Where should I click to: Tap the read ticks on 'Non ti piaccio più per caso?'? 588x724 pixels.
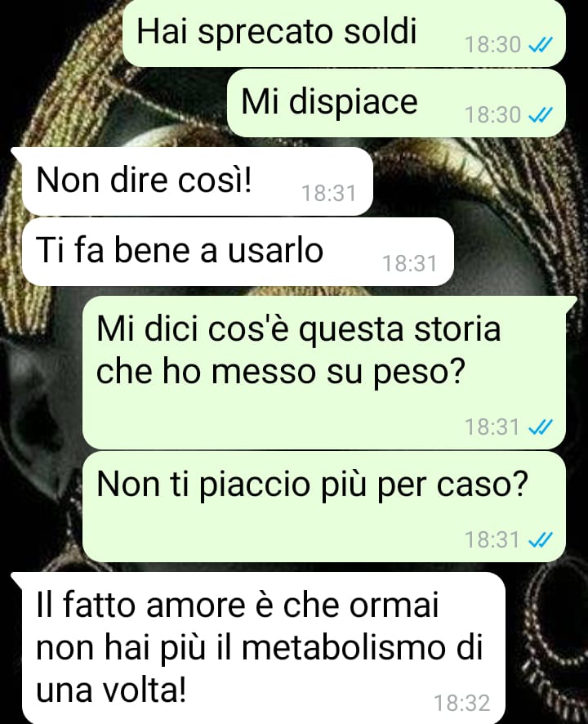point(540,539)
